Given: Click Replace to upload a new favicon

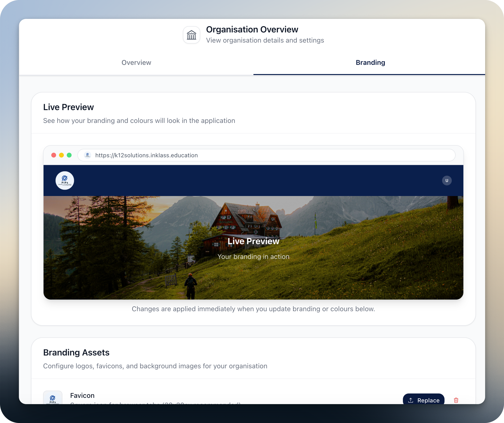Looking at the screenshot, I should [423, 400].
